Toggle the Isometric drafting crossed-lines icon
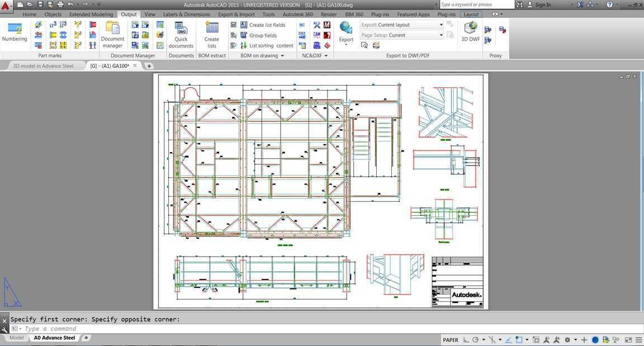Viewport: 644px width, 346px height. tap(492, 340)
